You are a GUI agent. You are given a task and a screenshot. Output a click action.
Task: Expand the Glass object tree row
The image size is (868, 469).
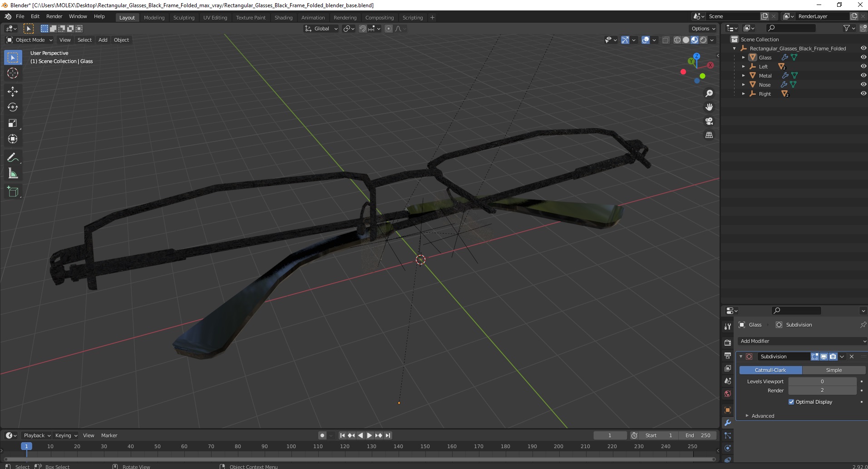click(743, 58)
